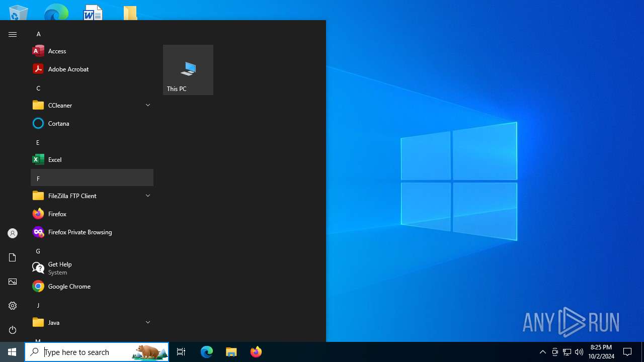Viewport: 644px width, 362px height.
Task: Show hidden system tray icons
Action: 542,352
